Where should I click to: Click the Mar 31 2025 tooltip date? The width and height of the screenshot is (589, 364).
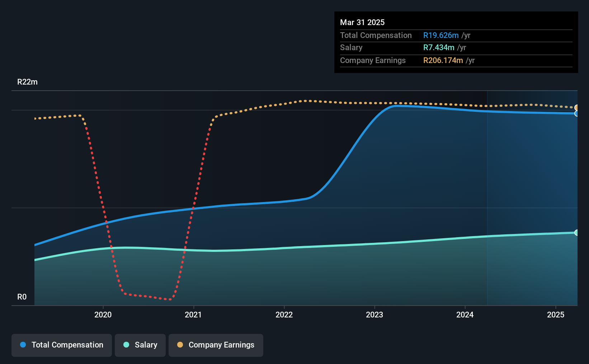coord(362,22)
